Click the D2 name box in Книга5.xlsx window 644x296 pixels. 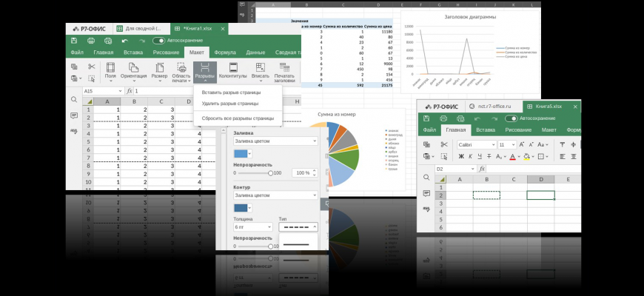click(455, 169)
